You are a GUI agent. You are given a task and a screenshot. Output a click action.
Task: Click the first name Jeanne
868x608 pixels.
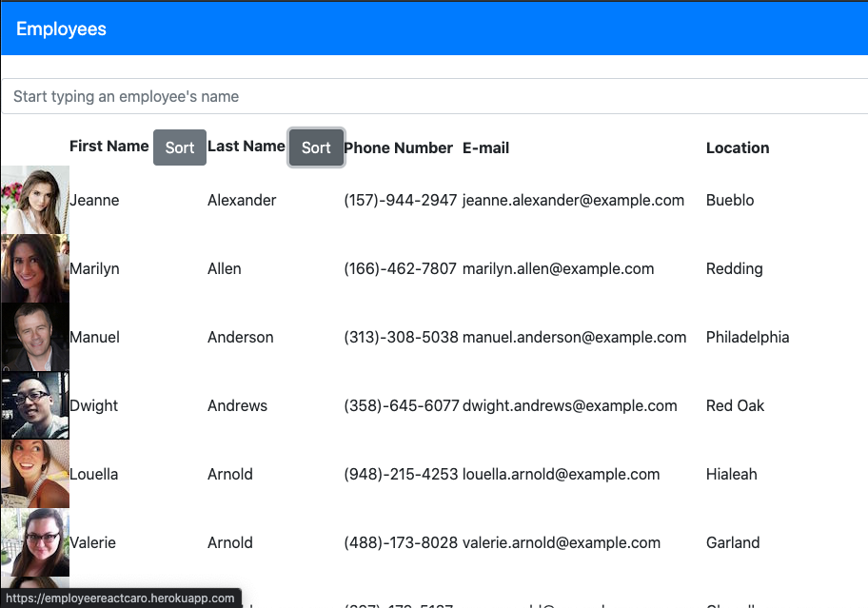[94, 200]
